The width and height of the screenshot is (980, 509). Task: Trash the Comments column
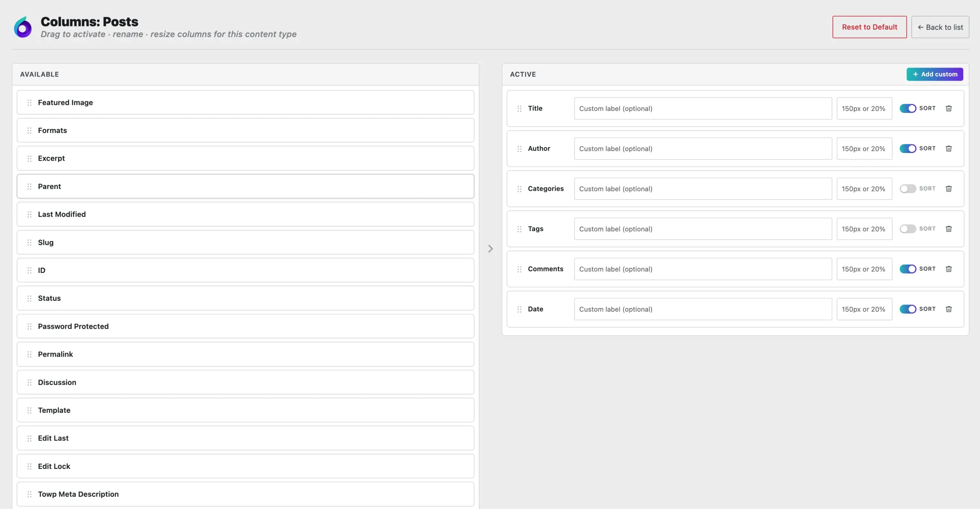tap(949, 269)
